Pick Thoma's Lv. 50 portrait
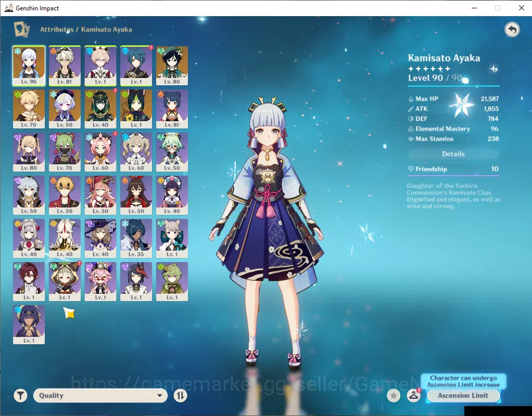Screen dimensions: 532x416 (x=65, y=195)
